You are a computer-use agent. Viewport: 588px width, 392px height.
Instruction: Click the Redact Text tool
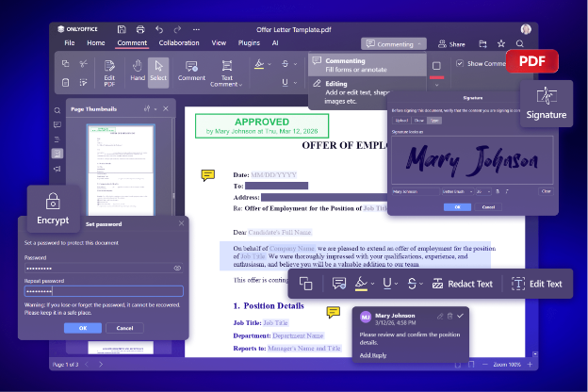click(462, 284)
